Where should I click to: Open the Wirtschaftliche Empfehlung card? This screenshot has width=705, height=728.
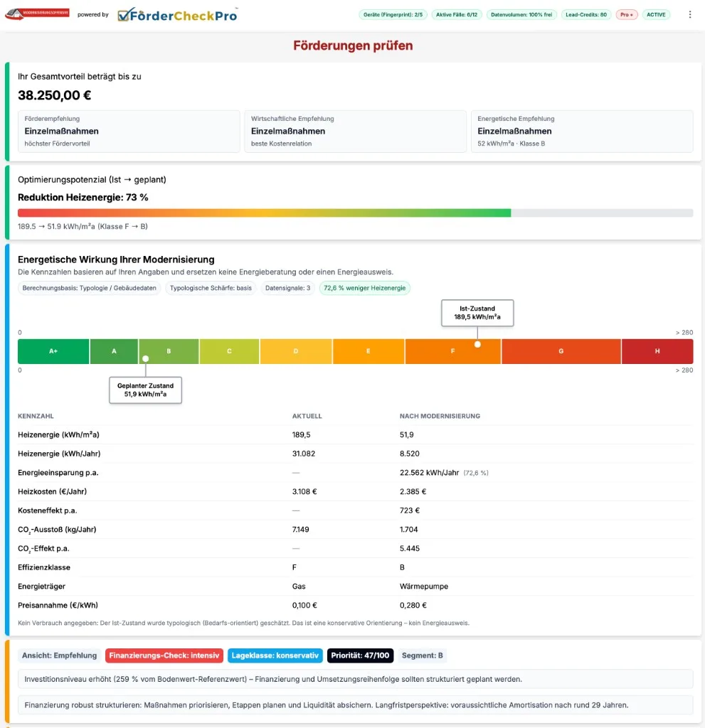(x=355, y=132)
